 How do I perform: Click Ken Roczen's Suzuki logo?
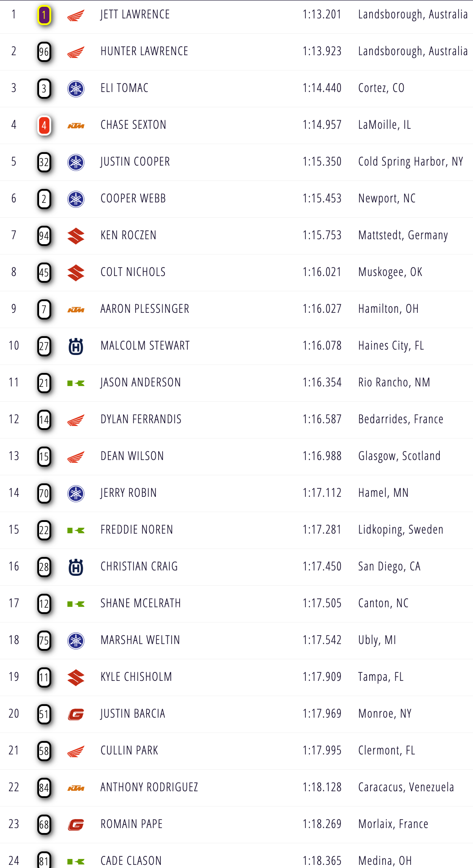click(x=76, y=236)
